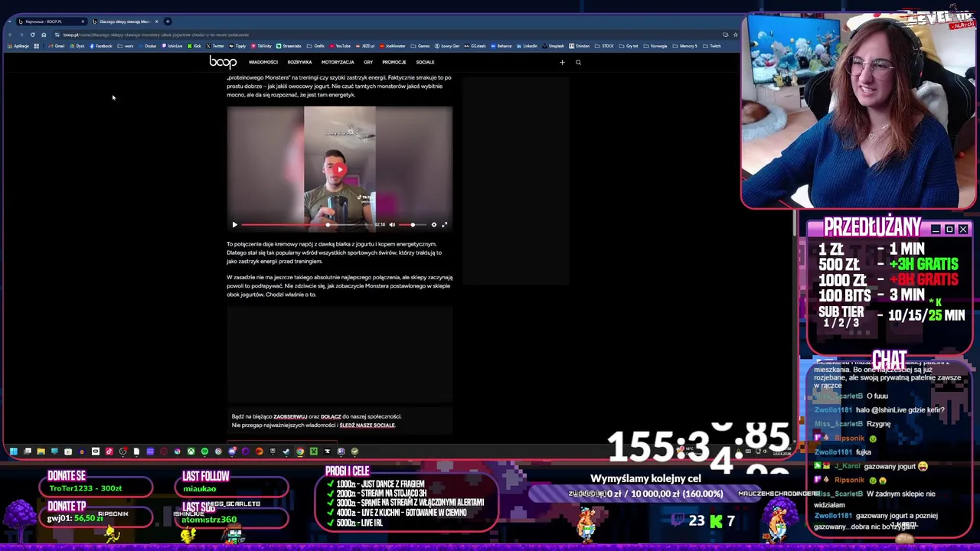The height and width of the screenshot is (551, 980).
Task: Play the embedded video using play button
Action: (x=234, y=224)
